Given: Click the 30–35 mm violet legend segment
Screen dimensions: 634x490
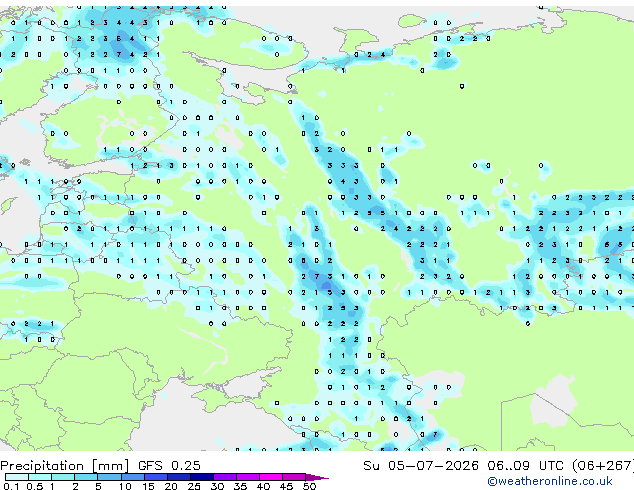Looking at the screenshot, I should 224,477.
